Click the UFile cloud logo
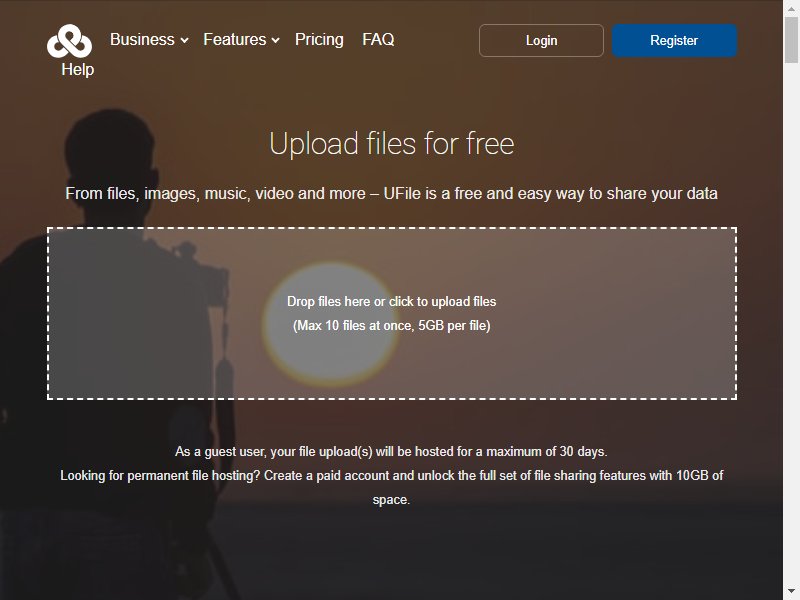This screenshot has width=800, height=600. click(69, 41)
